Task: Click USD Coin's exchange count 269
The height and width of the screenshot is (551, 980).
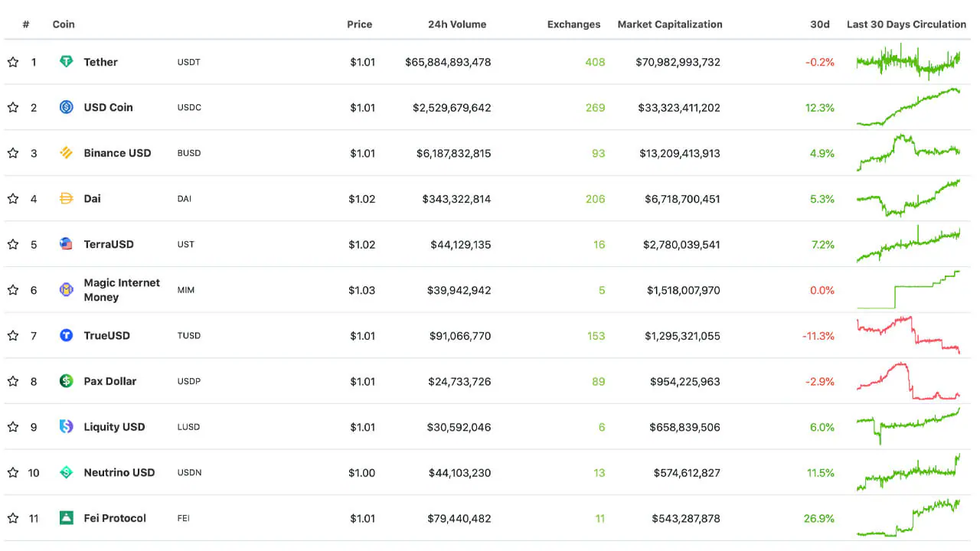Action: tap(595, 107)
